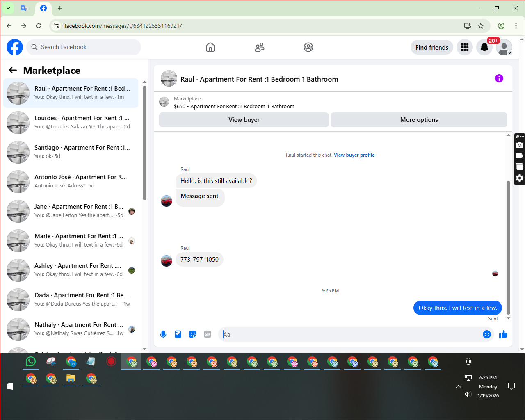Click the $650 Apartment listing title
This screenshot has width=525, height=420.
pos(234,107)
